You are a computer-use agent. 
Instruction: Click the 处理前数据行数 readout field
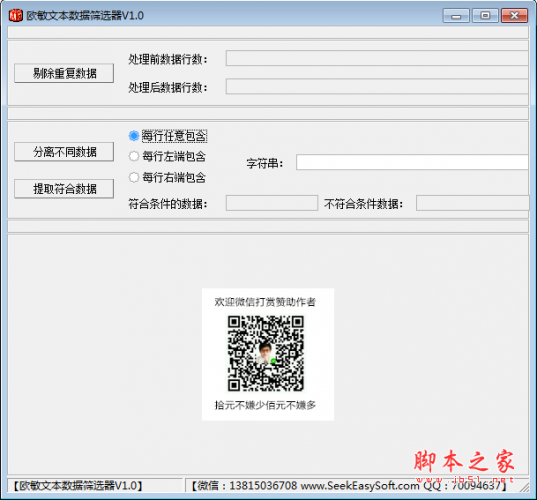coord(377,58)
